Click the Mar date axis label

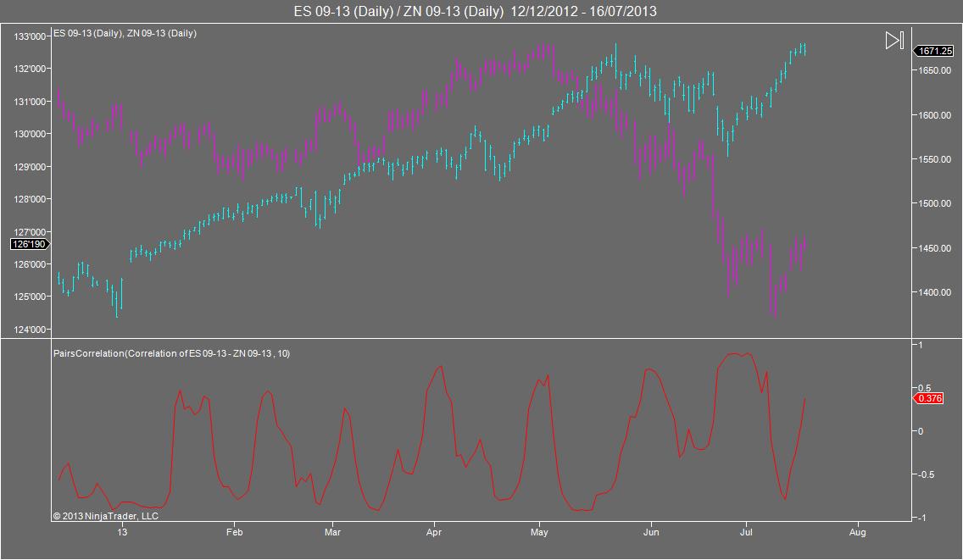click(x=332, y=532)
